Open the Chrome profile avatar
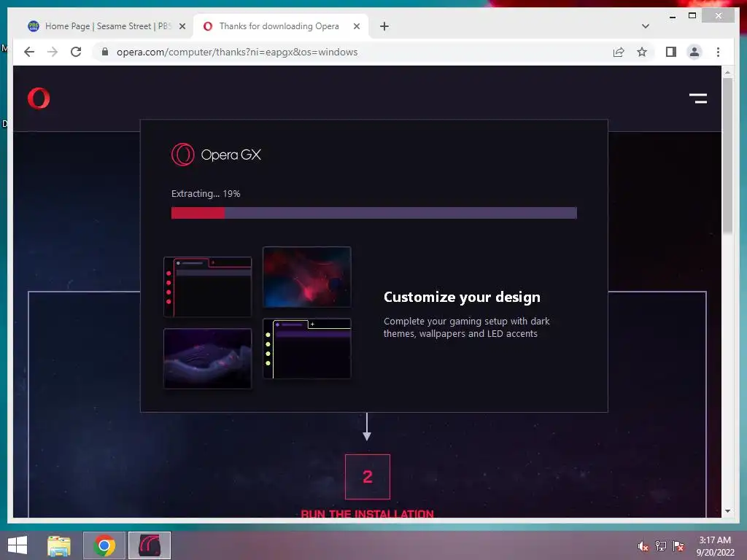The width and height of the screenshot is (747, 560). click(694, 52)
